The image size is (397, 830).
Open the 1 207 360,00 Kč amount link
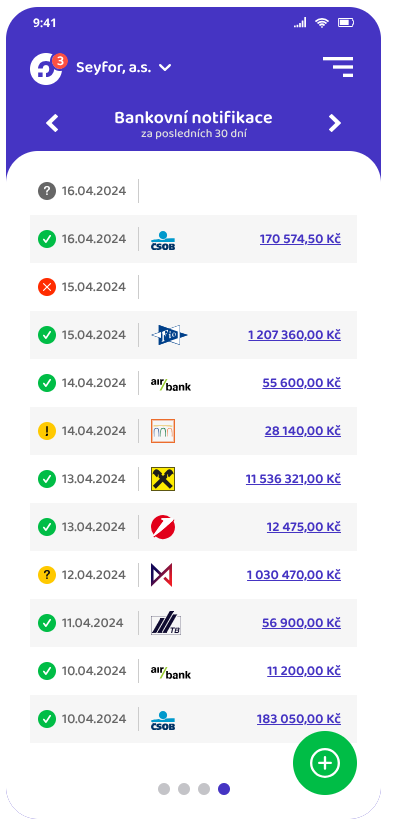pyautogui.click(x=294, y=335)
